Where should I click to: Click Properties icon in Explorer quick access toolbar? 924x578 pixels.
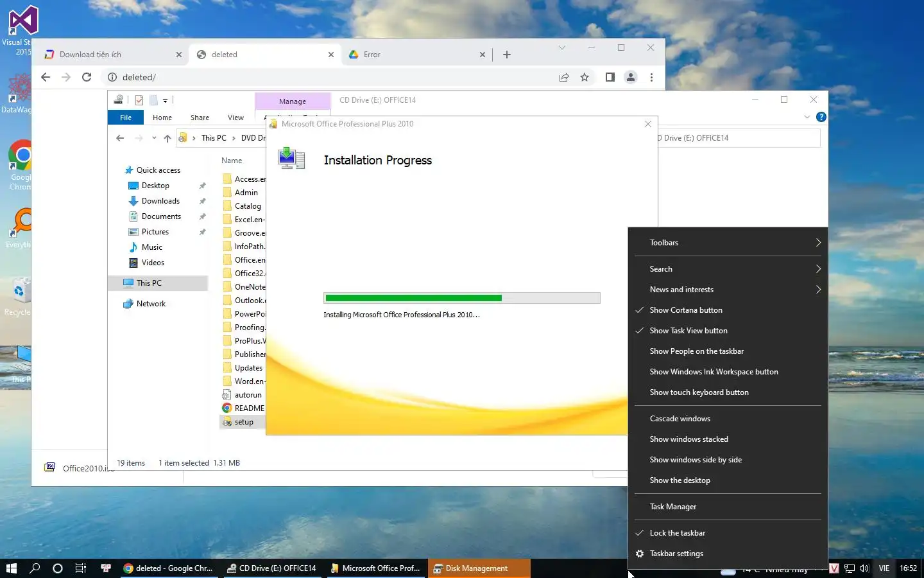(x=139, y=100)
